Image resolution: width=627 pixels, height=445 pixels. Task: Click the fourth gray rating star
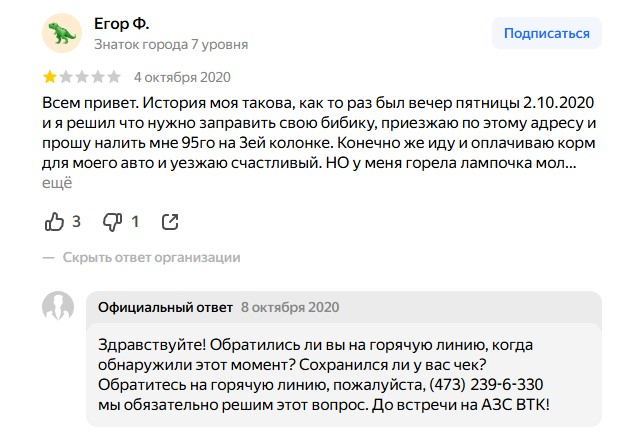point(98,76)
